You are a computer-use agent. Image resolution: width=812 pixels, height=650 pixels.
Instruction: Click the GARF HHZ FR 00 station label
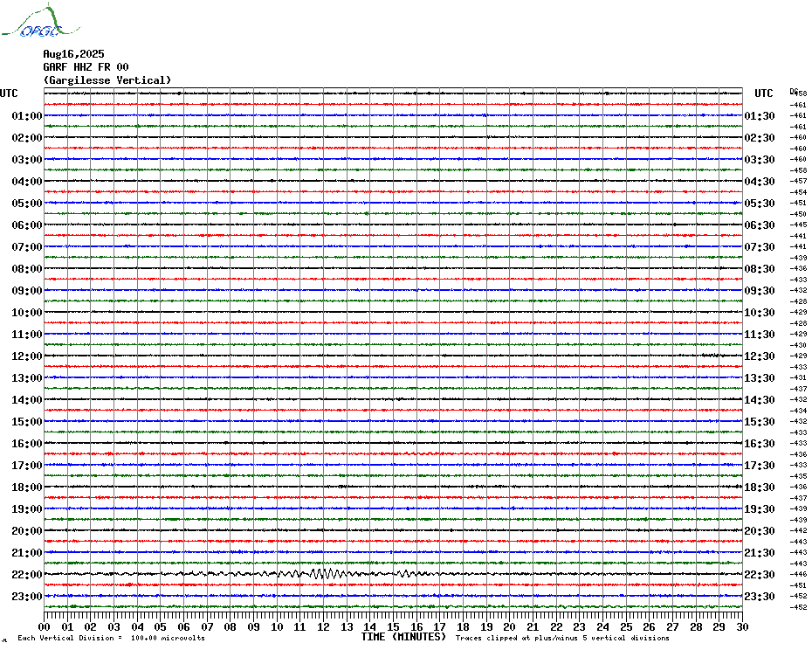coord(86,67)
